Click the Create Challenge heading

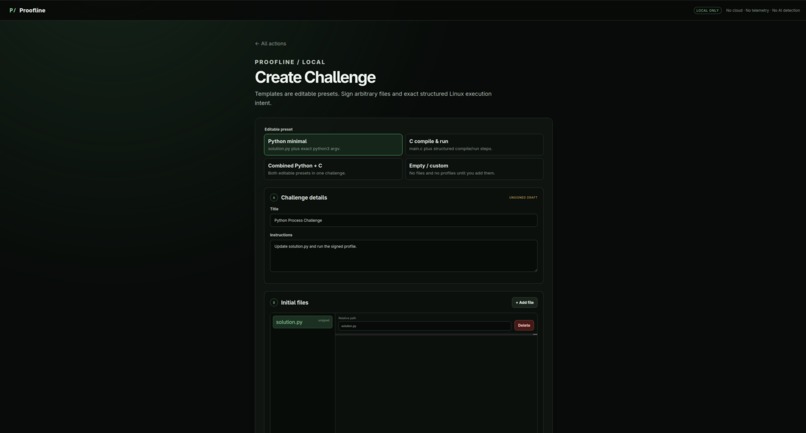315,77
